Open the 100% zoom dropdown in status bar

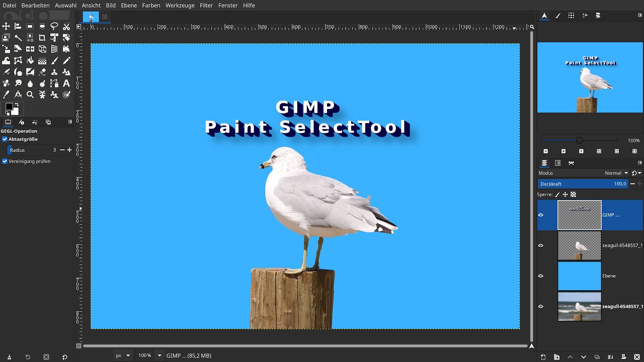[x=159, y=355]
